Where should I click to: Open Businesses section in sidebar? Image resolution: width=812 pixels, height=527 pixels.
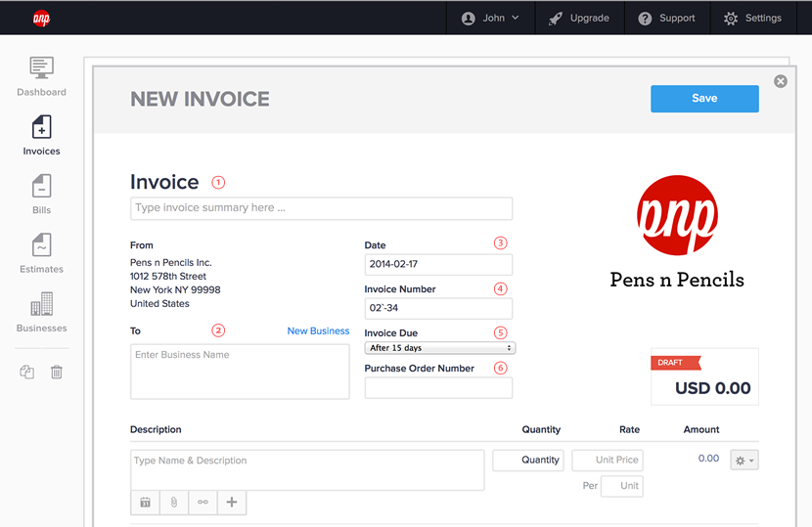41,313
